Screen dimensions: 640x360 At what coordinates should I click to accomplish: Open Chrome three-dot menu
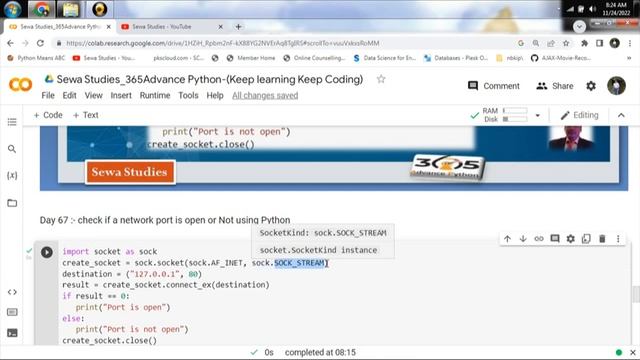(630, 43)
